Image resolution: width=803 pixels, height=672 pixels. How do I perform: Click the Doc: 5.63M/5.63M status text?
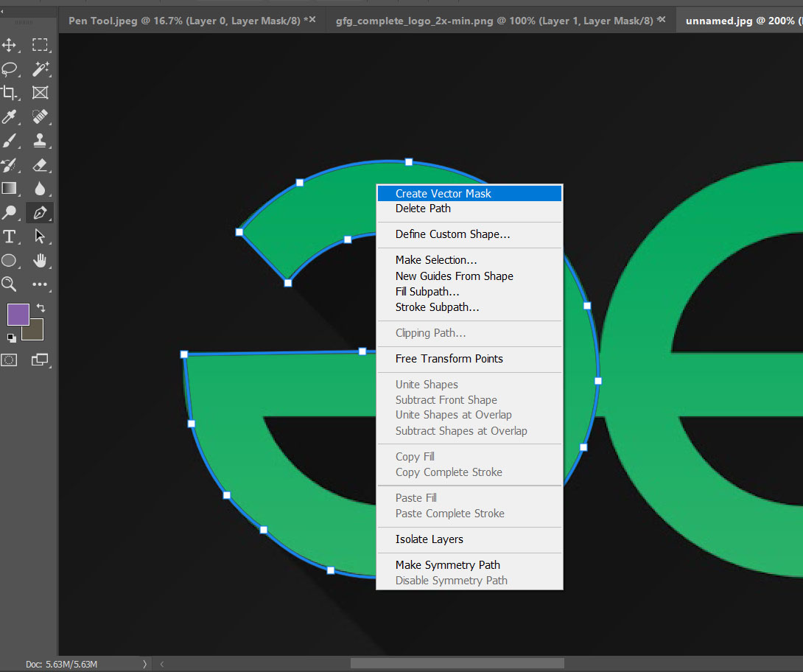(61, 665)
